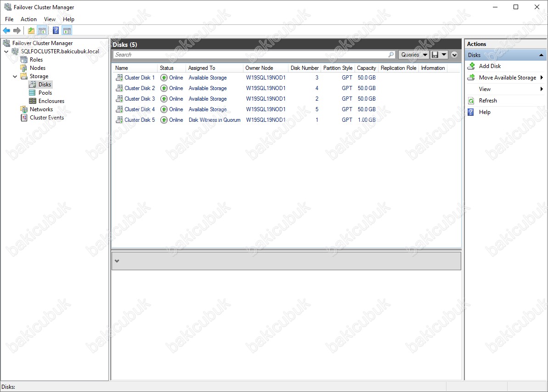Click the round expand button beside the search bar
Viewport: 548px width, 392px height.
[454, 55]
